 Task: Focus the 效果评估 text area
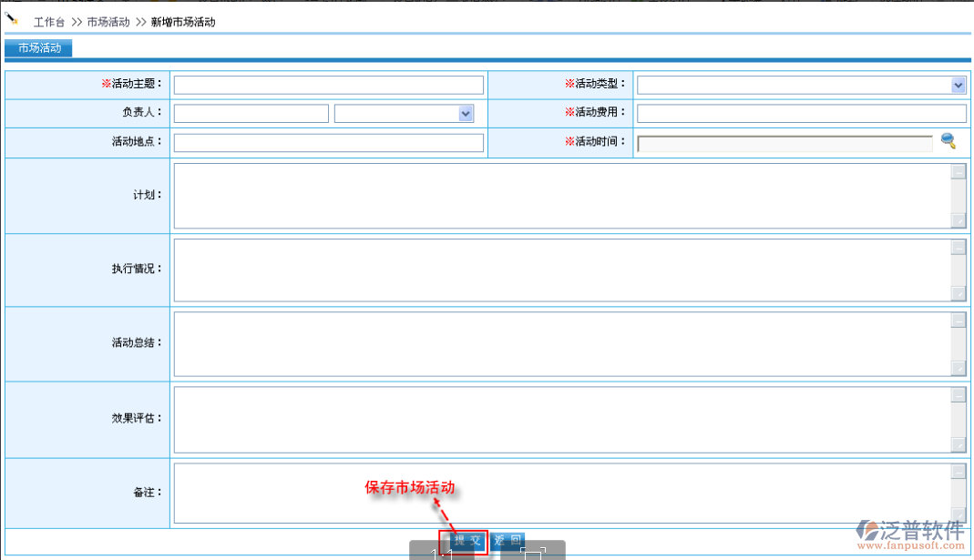(x=561, y=419)
